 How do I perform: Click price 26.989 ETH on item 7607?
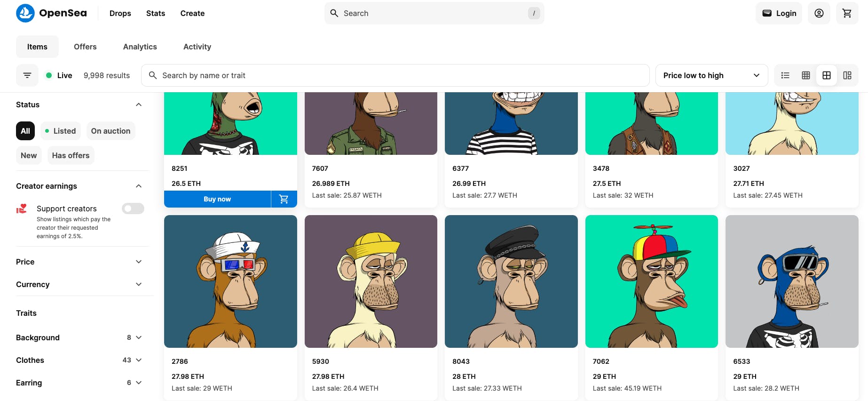coord(331,184)
